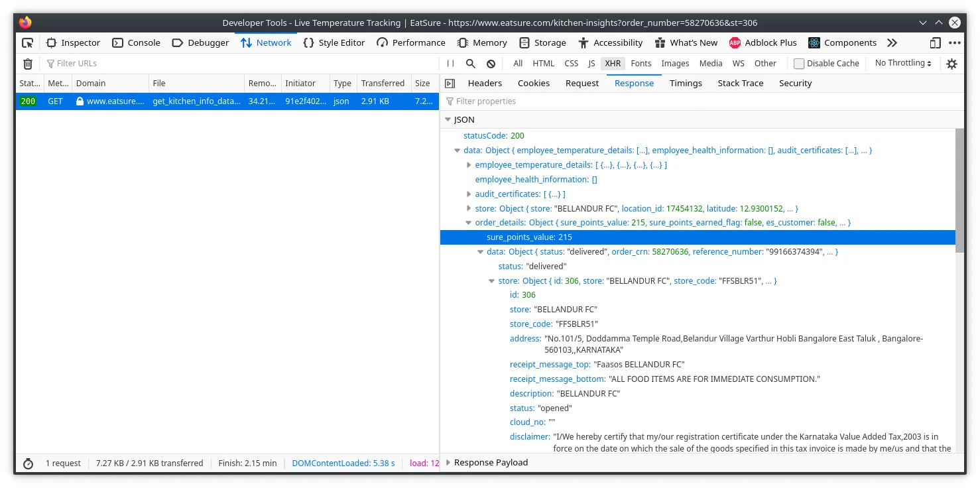
Task: Collapse the store object with id 306
Action: pyautogui.click(x=493, y=281)
